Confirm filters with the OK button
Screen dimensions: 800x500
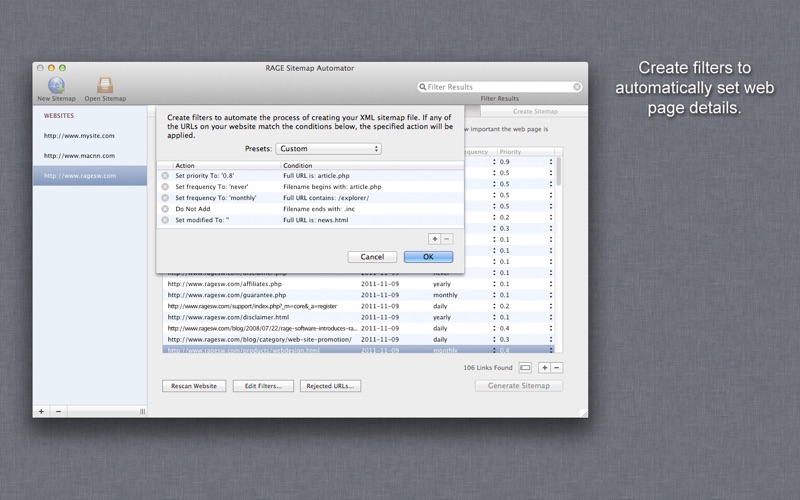(x=428, y=257)
